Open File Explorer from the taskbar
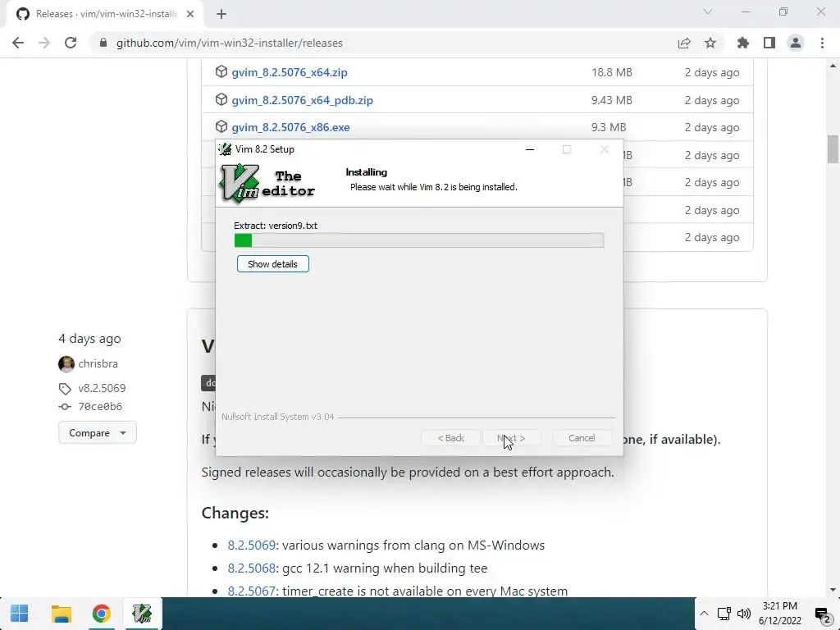 (61, 614)
